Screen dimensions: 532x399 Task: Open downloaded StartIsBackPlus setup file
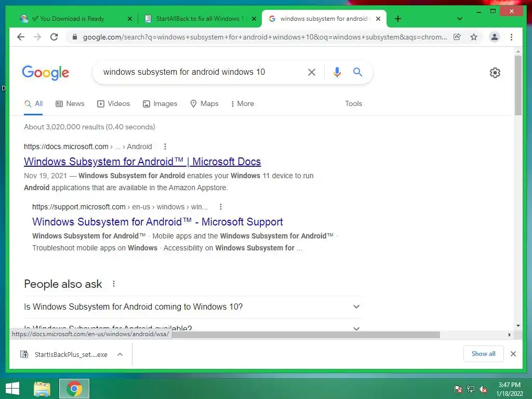coord(64,354)
